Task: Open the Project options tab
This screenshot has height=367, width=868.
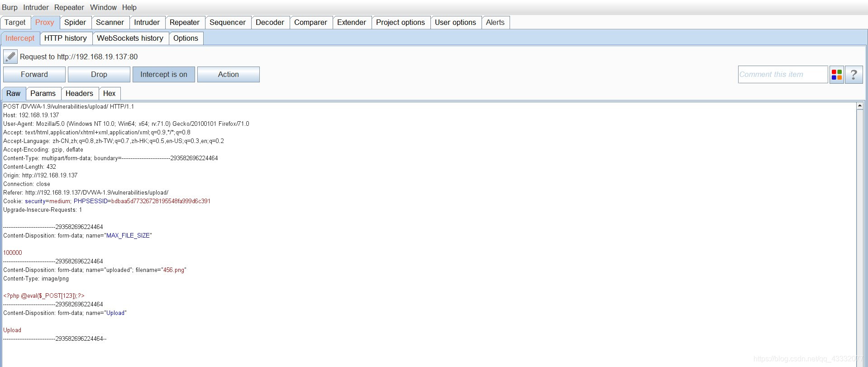Action: coord(401,23)
